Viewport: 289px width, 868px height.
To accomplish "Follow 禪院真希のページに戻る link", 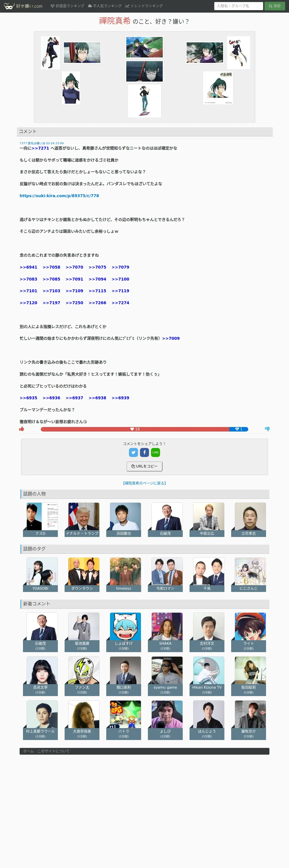I will [x=144, y=483].
